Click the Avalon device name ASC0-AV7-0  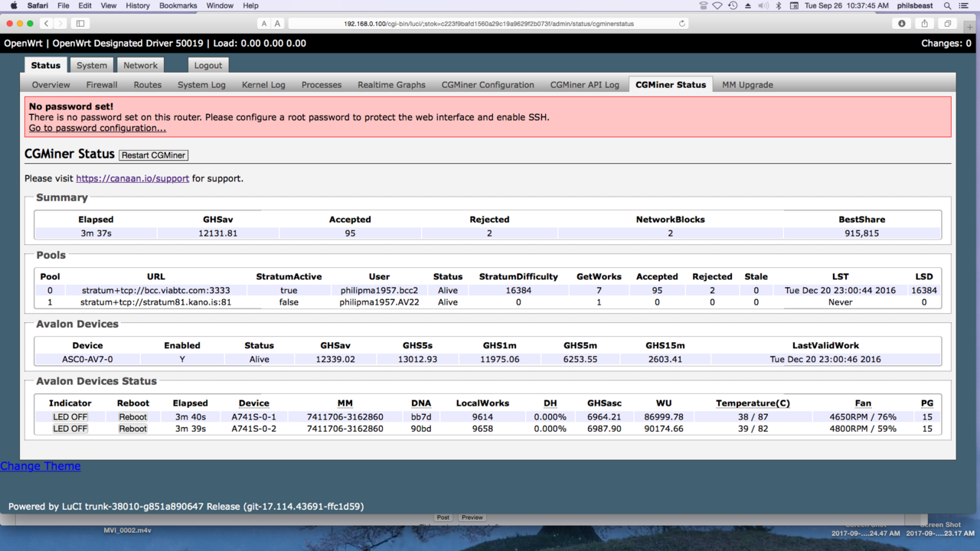point(87,359)
